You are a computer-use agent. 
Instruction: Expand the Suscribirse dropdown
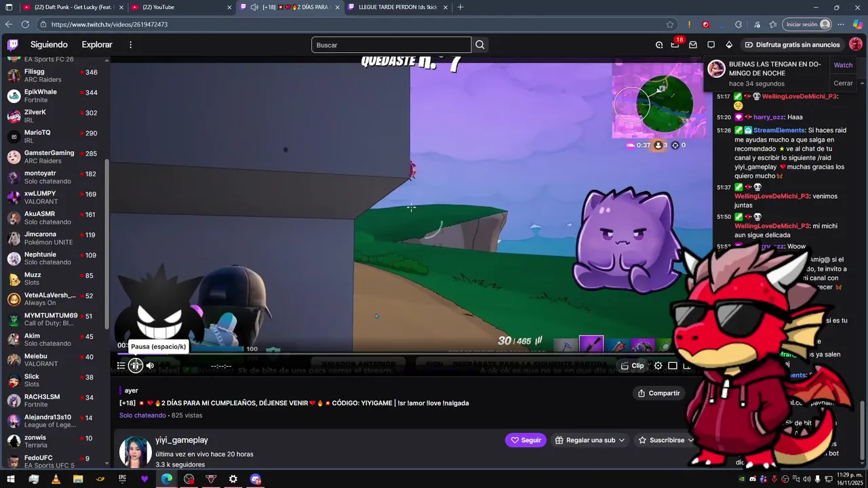[x=667, y=440]
